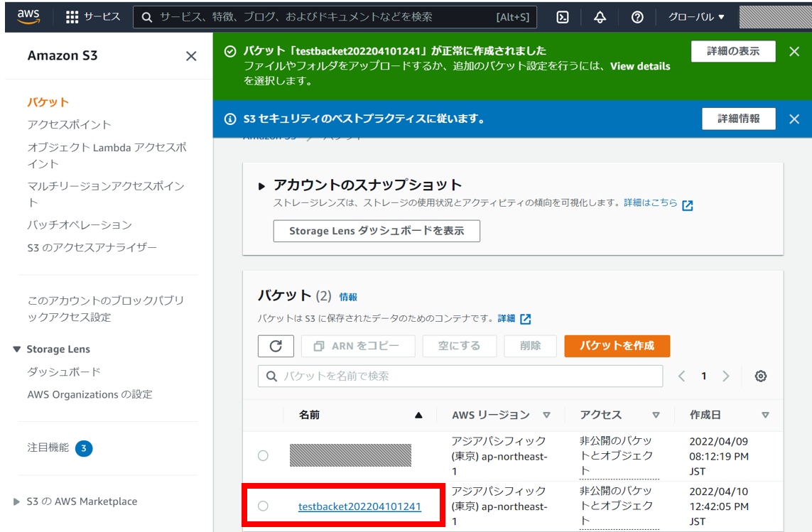Click page number 1 in pagination
The height and width of the screenshot is (532, 812).
point(704,376)
